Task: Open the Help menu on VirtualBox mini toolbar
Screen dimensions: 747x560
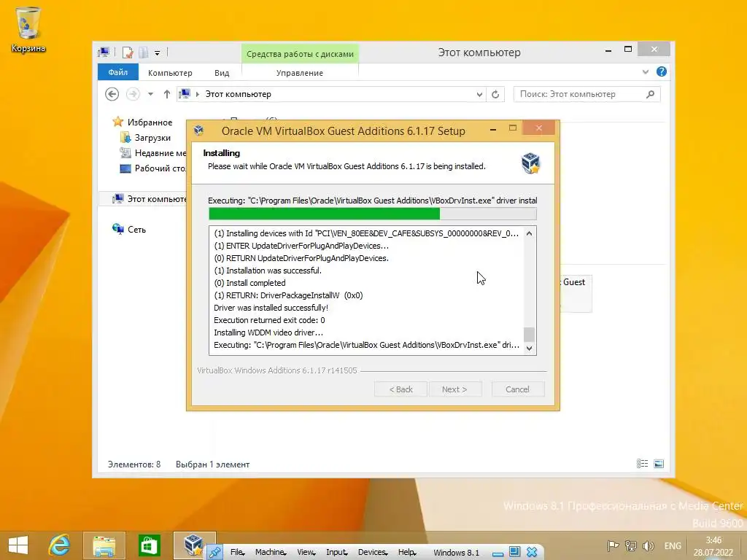Action: point(407,552)
